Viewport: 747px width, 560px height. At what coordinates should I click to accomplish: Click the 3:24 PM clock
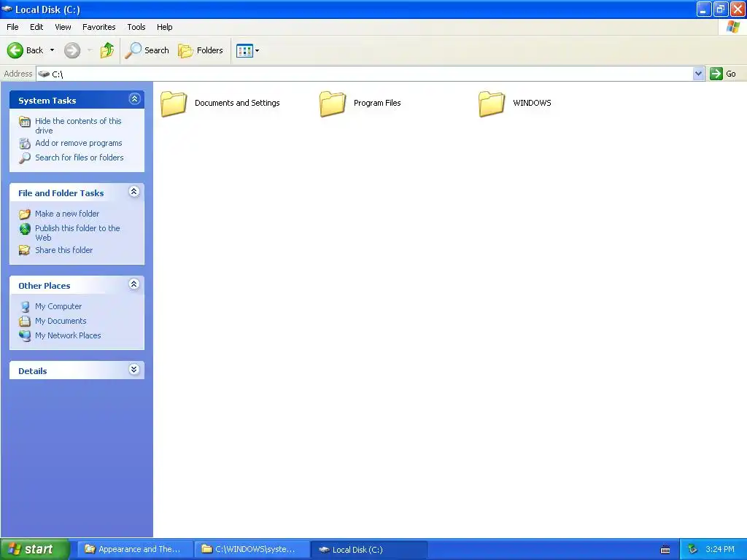point(720,550)
